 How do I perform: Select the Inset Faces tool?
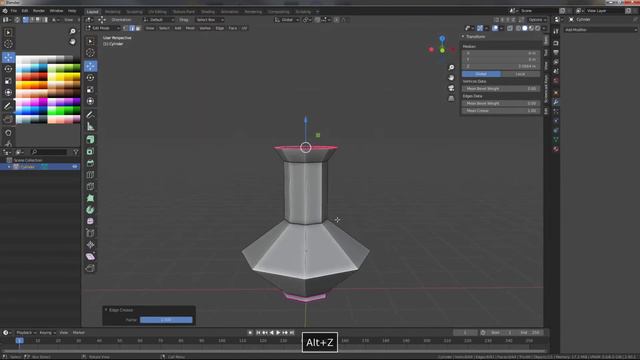click(90, 151)
